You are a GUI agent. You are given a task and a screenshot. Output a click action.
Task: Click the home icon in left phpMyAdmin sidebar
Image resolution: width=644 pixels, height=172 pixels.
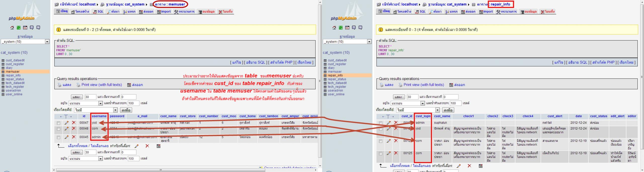click(x=12, y=28)
